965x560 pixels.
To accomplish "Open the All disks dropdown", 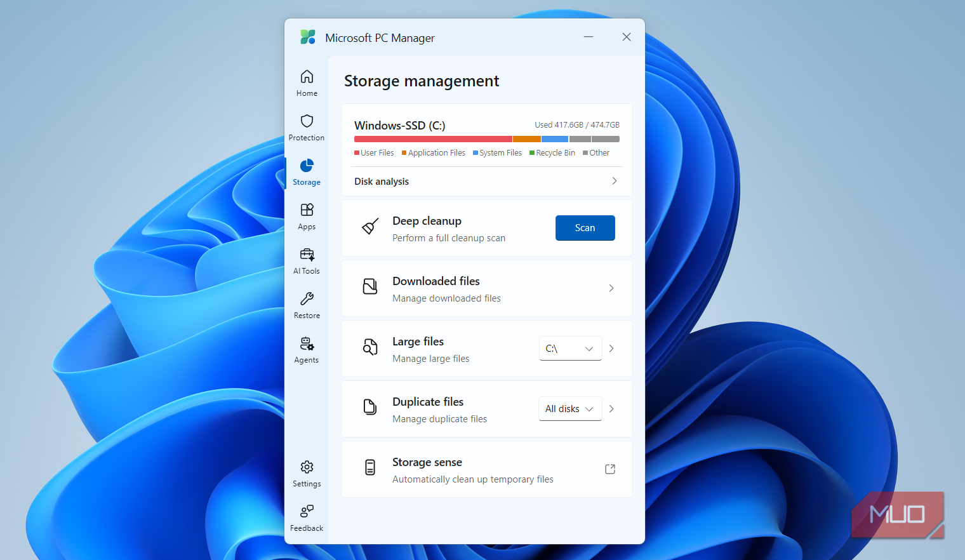I will coord(570,409).
